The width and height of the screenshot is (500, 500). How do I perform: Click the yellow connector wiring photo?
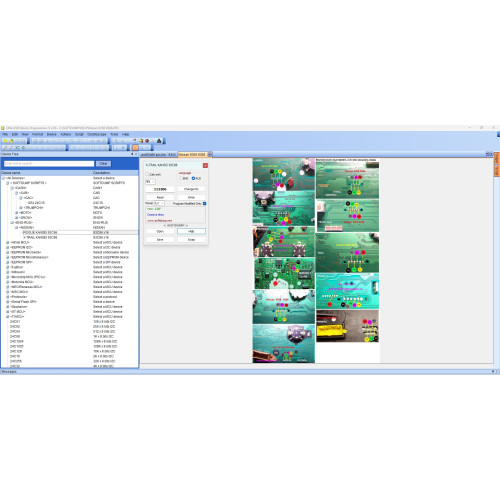coord(347,326)
